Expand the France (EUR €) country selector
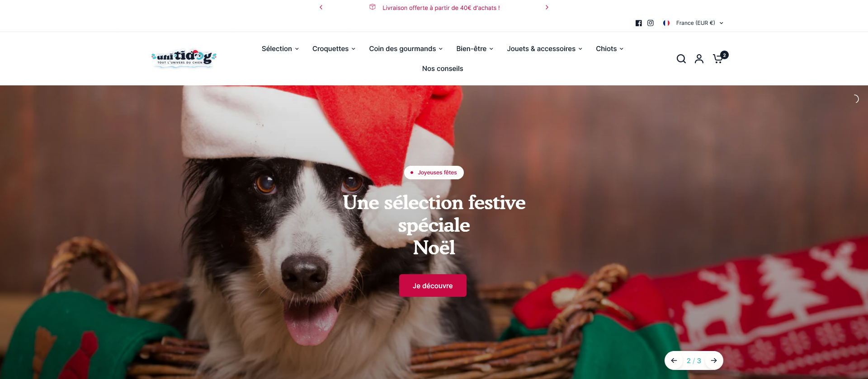This screenshot has width=868, height=379. 693,23
